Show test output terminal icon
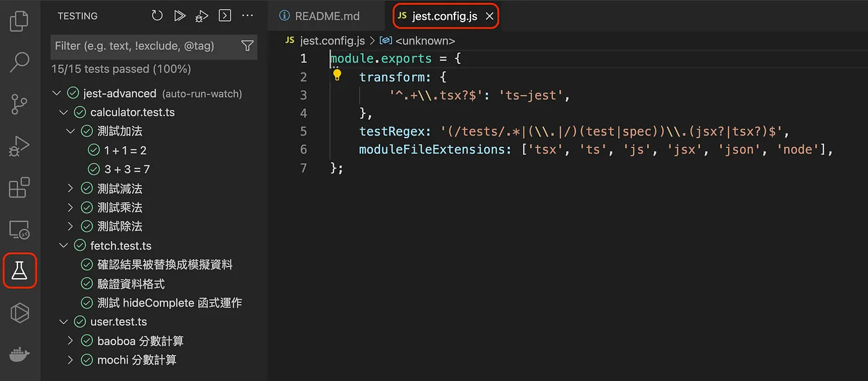This screenshot has height=381, width=868. (x=225, y=15)
